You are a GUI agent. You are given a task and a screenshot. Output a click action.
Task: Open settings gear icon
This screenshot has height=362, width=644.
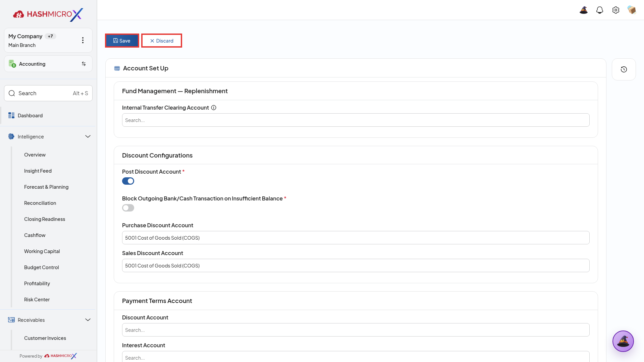[x=616, y=10]
